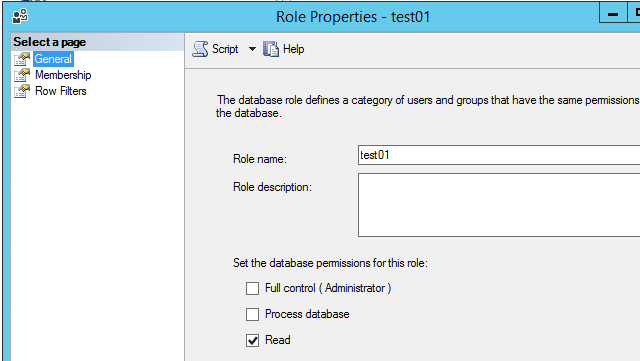Screen dimensions: 640x361
Task: Open the Row Filters page
Action: click(61, 91)
